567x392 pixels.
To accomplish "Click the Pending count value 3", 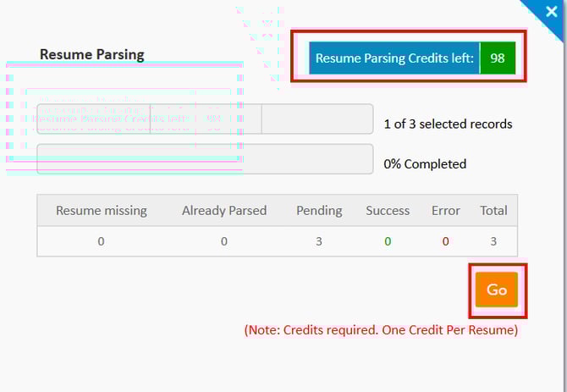I will (319, 241).
